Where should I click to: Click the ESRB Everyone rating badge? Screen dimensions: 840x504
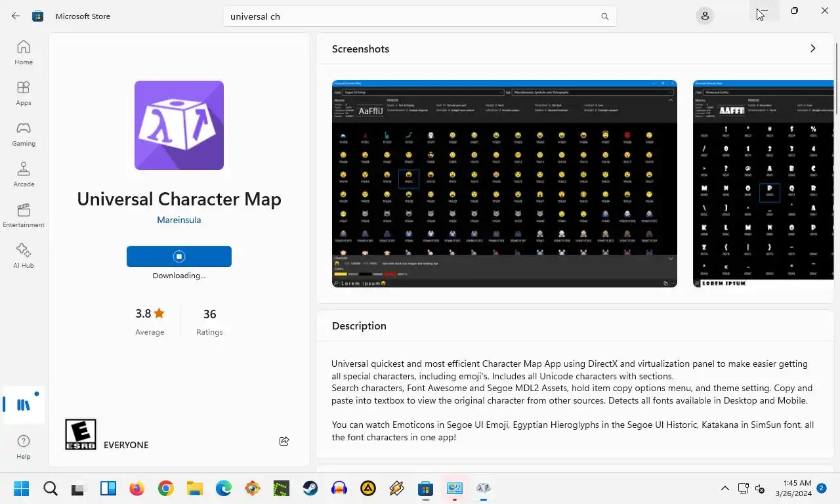pyautogui.click(x=81, y=434)
